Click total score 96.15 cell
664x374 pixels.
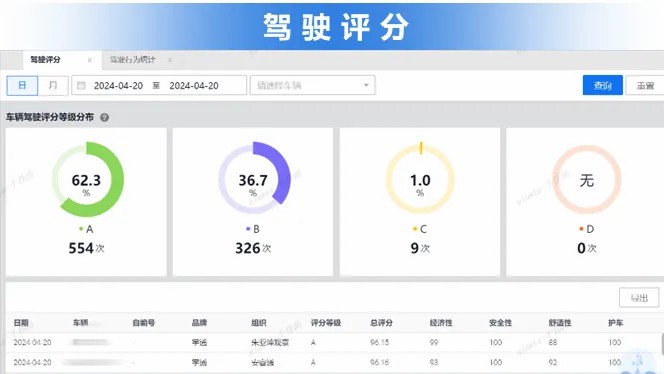tap(379, 342)
